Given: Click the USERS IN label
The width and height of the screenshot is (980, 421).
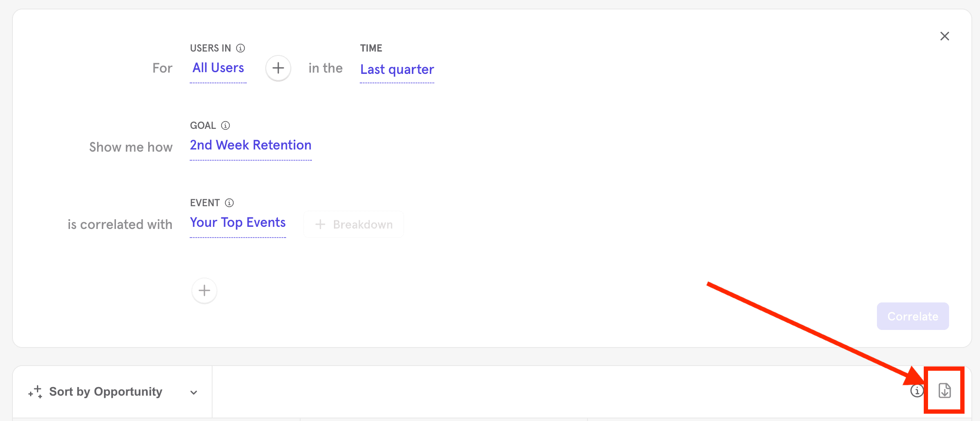Looking at the screenshot, I should click(210, 48).
